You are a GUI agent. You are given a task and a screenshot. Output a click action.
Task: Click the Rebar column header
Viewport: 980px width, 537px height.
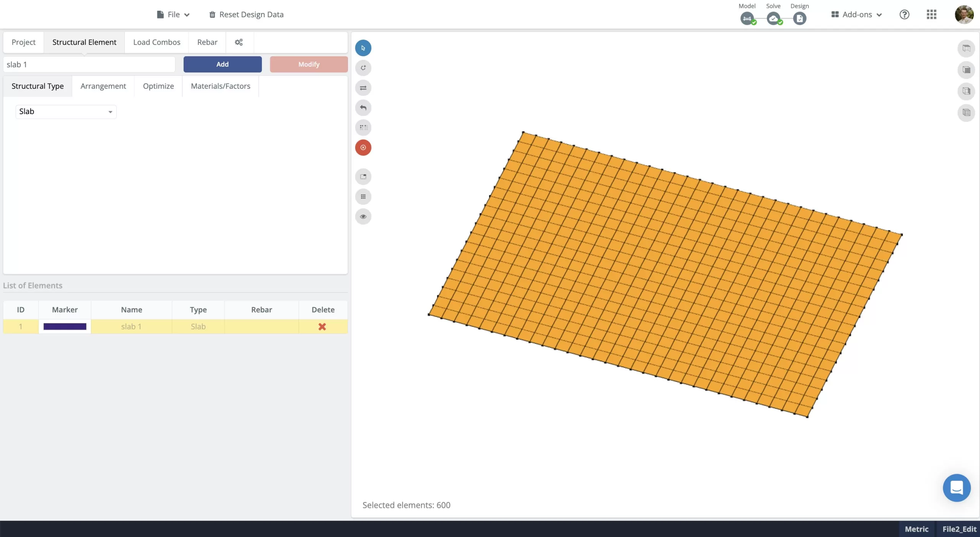point(261,310)
